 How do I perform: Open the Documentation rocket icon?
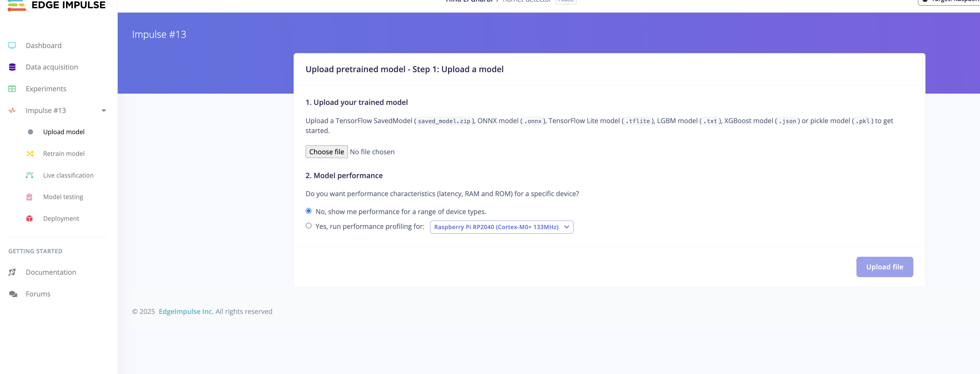[x=12, y=272]
